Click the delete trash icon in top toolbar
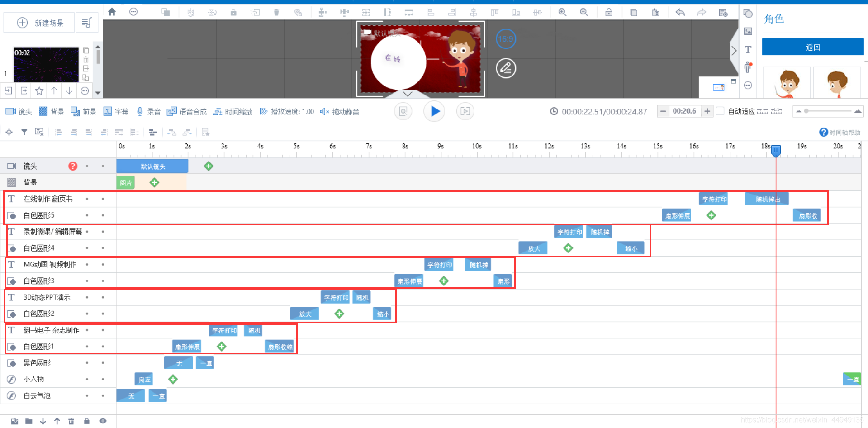The width and height of the screenshot is (868, 428). pos(276,12)
